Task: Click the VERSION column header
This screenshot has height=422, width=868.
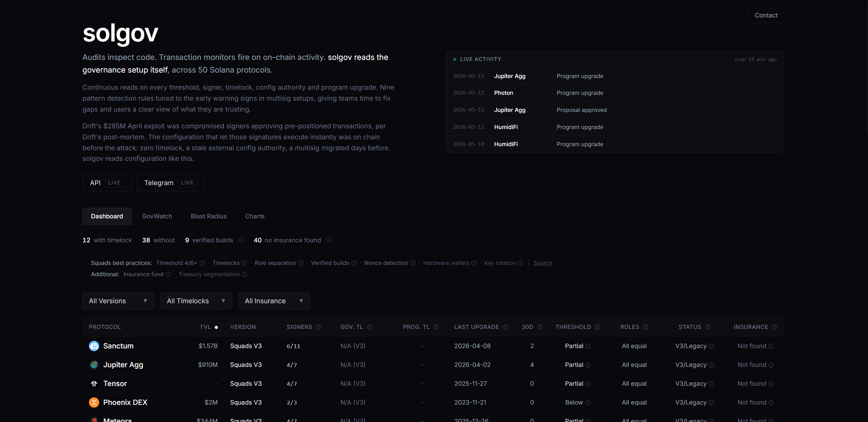Action: coord(243,327)
